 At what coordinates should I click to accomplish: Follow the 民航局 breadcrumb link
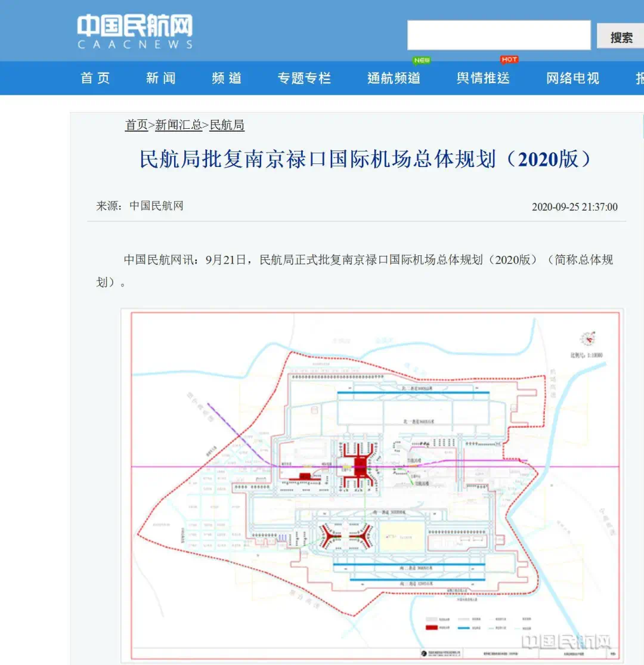click(x=227, y=125)
